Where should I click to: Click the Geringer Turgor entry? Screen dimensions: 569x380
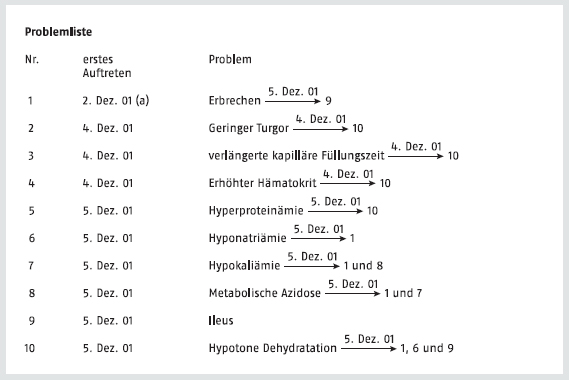pyautogui.click(x=249, y=128)
